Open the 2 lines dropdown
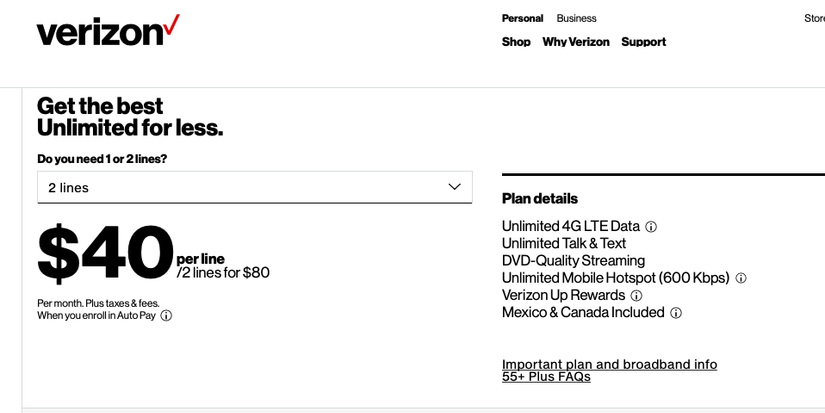825x413 pixels. pos(254,187)
